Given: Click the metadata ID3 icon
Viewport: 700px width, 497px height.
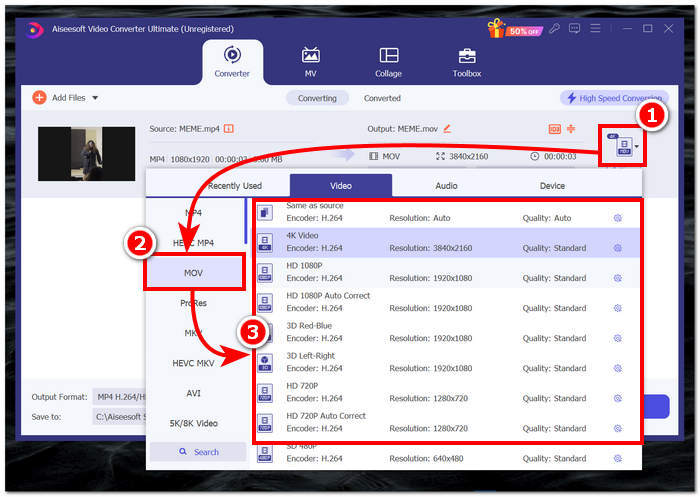Looking at the screenshot, I should coord(554,129).
